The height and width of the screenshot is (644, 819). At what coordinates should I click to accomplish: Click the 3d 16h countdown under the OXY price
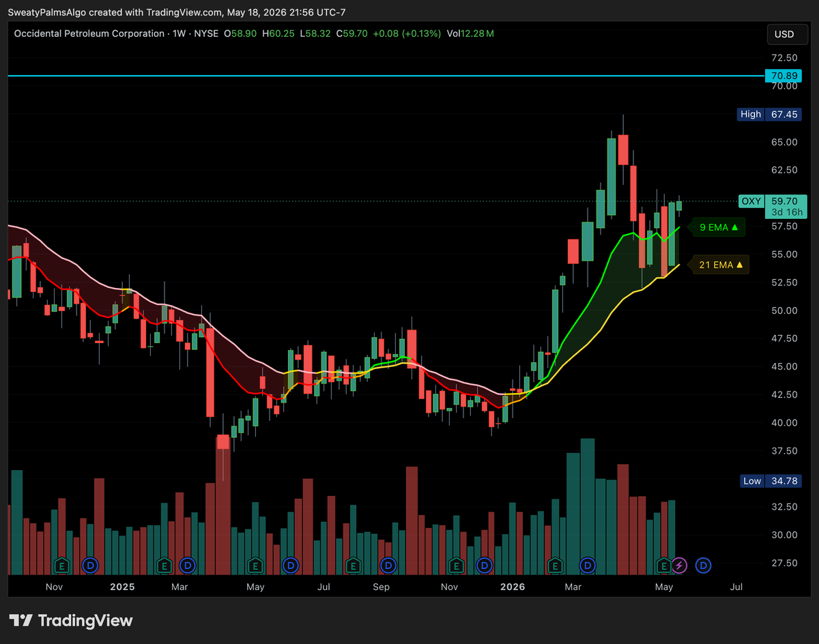[786, 213]
